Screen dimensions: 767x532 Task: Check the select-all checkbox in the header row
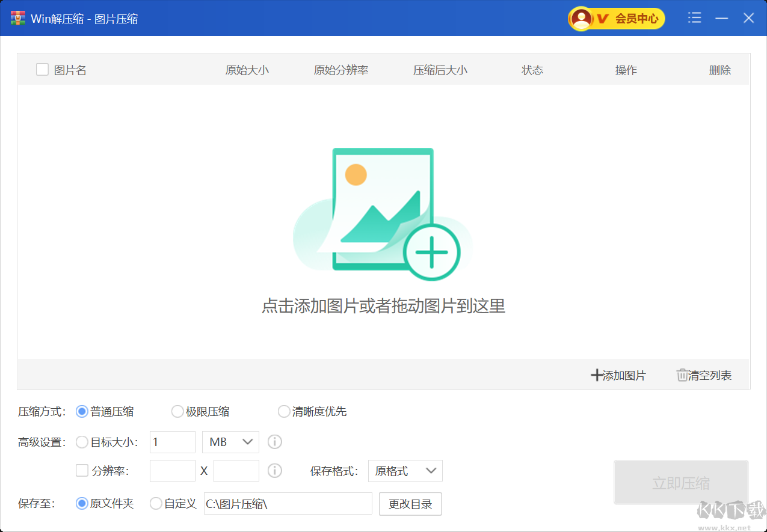coord(42,69)
